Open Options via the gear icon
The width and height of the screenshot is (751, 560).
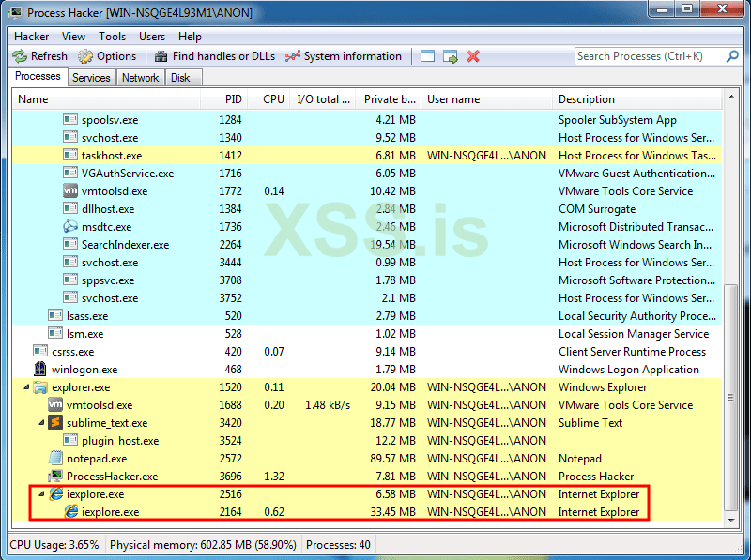point(86,56)
